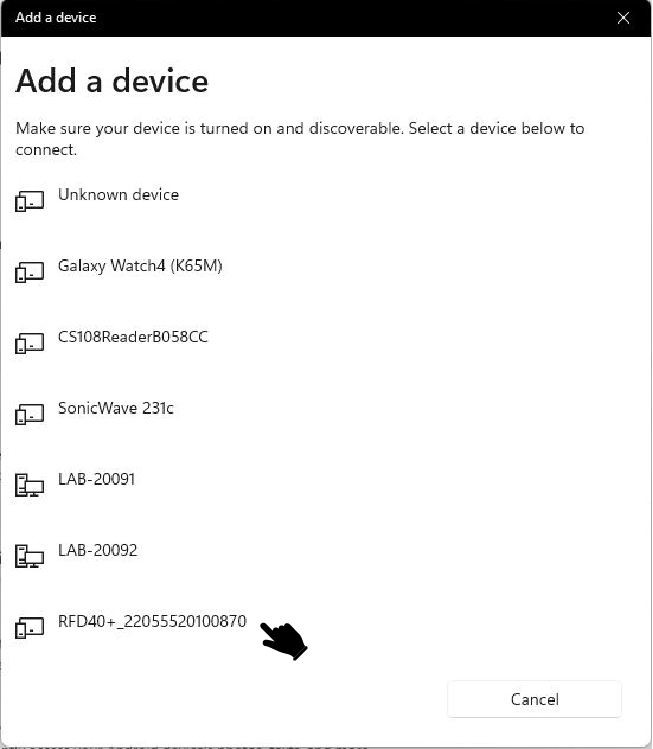Connect to RFD40+_22055520100870
Screen dimensions: 653x749
tap(152, 621)
